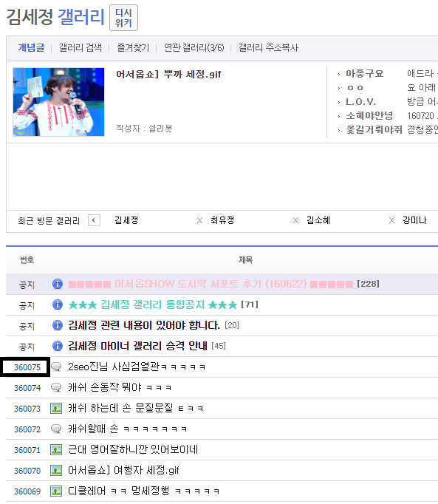438x504 pixels.
Task: Open the featured 세정 gif thumbnail
Action: pos(58,102)
